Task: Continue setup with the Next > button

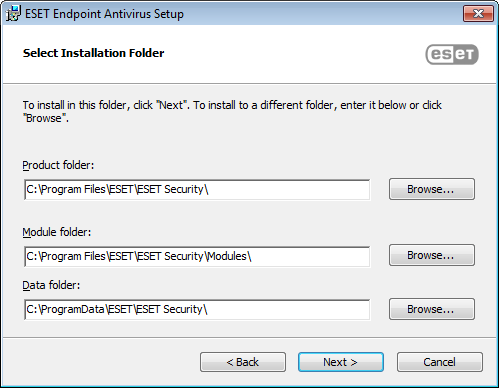Action: (341, 362)
